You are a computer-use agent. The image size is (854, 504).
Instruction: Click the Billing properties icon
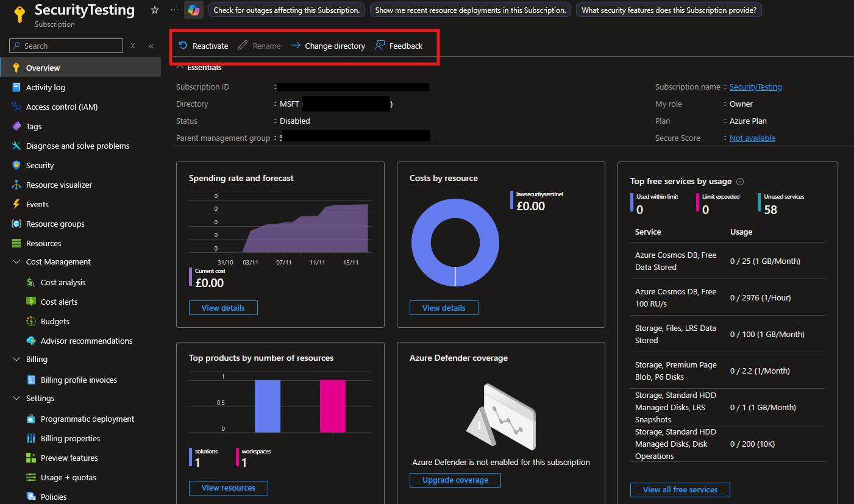coord(31,438)
